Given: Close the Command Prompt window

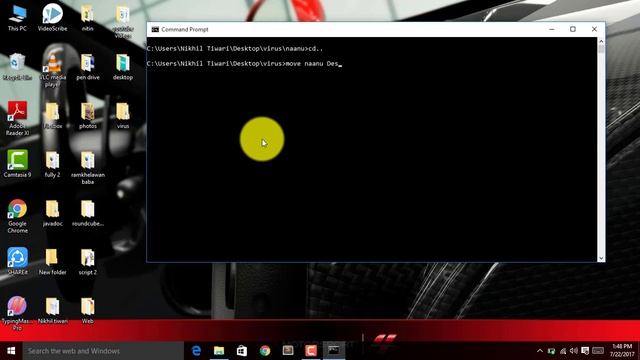Looking at the screenshot, I should 594,29.
